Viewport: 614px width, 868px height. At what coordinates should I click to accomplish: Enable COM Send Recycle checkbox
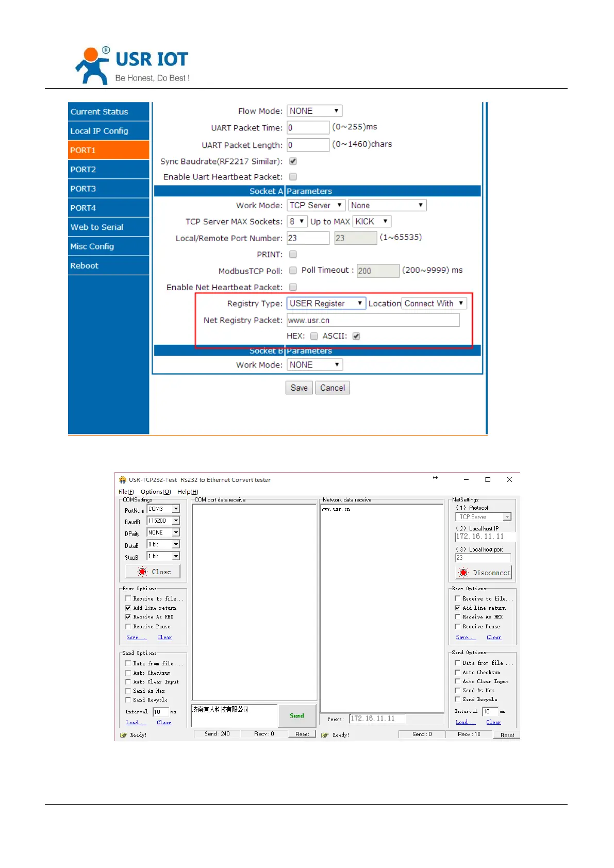click(128, 700)
